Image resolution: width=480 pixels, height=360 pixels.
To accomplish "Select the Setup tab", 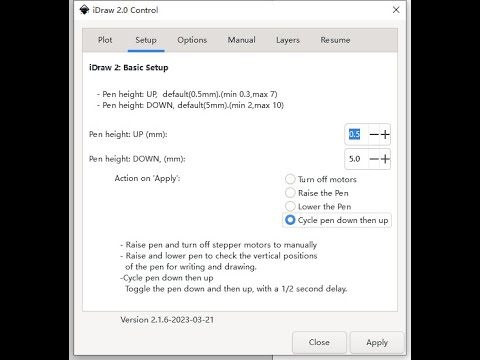I will pos(146,40).
